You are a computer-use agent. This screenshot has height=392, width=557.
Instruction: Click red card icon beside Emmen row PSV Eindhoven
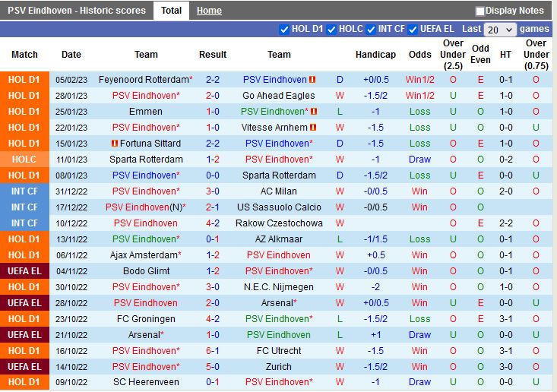pyautogui.click(x=314, y=112)
